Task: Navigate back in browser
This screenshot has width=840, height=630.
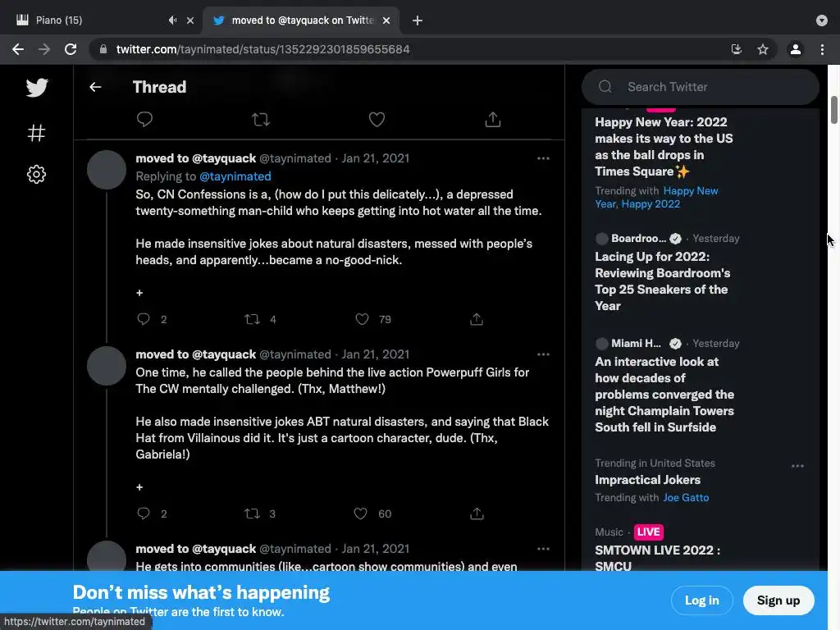Action: pyautogui.click(x=18, y=49)
